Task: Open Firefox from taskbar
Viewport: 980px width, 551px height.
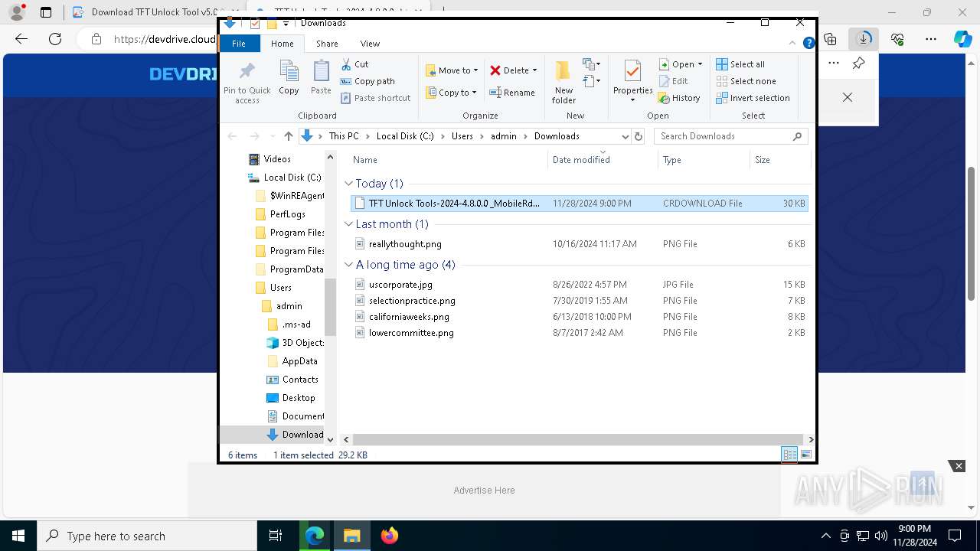Action: (x=389, y=536)
